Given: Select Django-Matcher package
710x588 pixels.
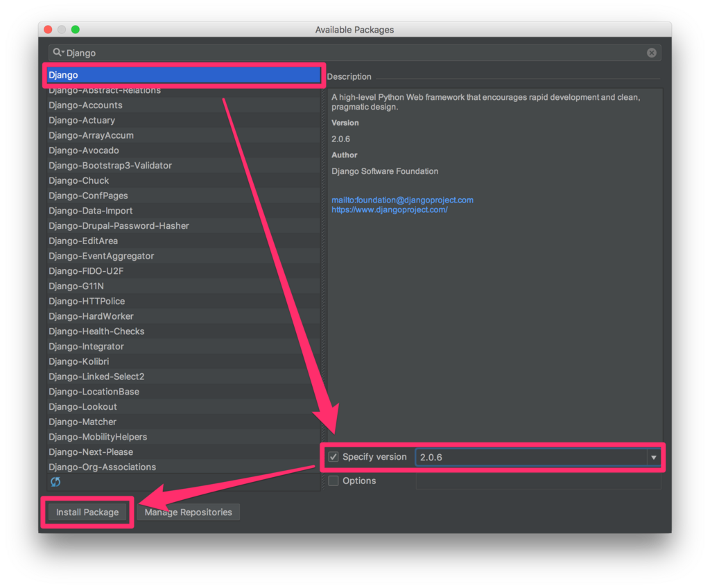Looking at the screenshot, I should click(x=183, y=422).
